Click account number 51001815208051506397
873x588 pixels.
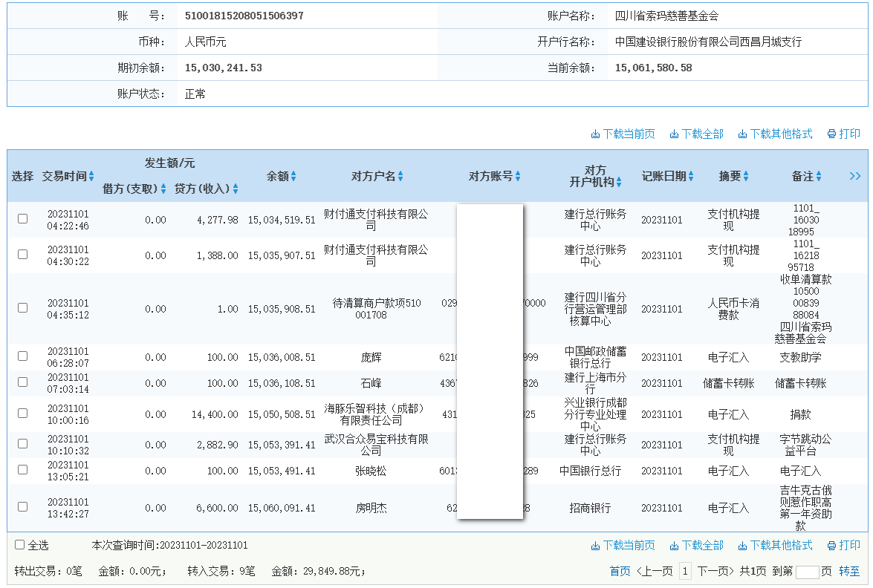coord(244,16)
